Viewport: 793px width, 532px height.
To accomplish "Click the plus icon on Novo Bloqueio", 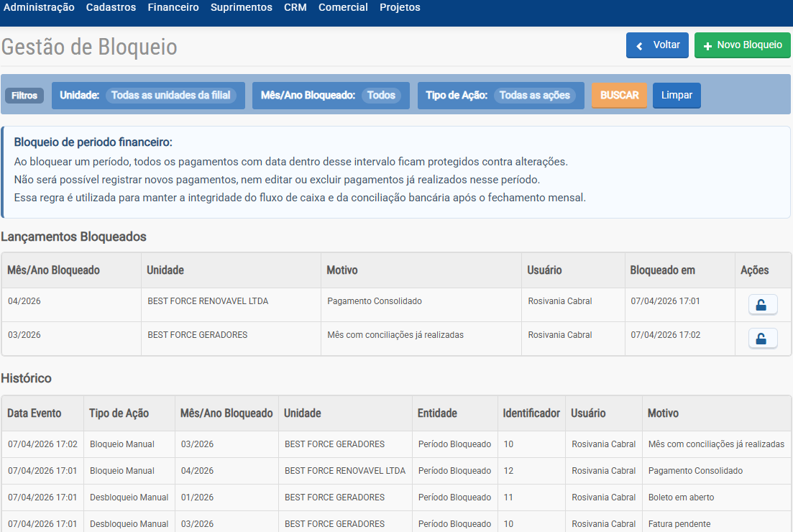I will tap(707, 45).
